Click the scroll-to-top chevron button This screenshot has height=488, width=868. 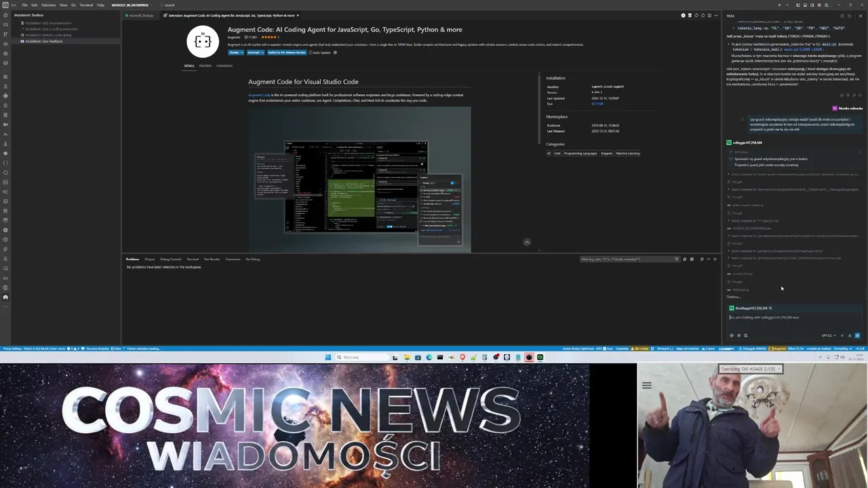pos(527,242)
